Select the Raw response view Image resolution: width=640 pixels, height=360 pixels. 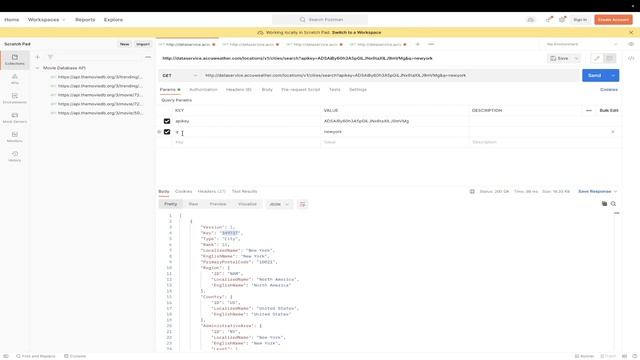[x=193, y=204]
